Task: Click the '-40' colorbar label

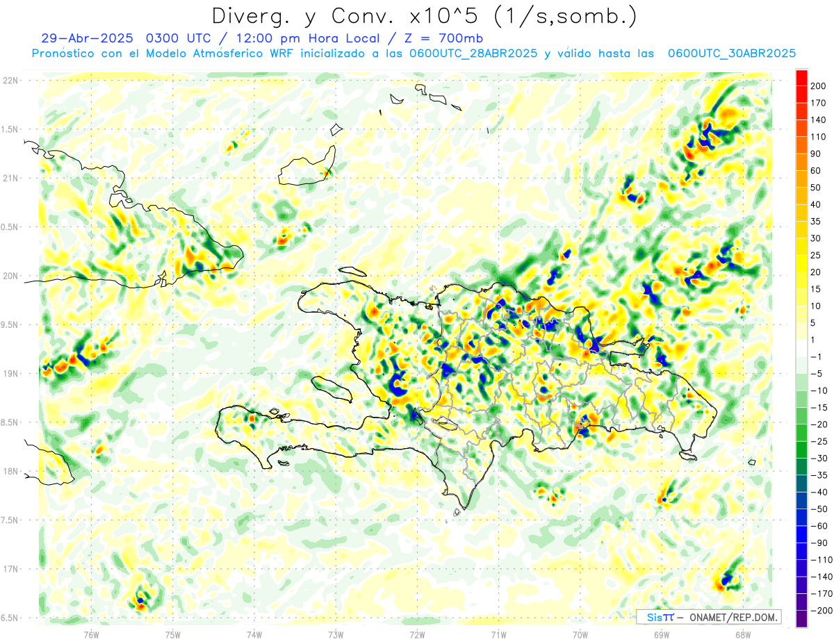Action: click(819, 492)
